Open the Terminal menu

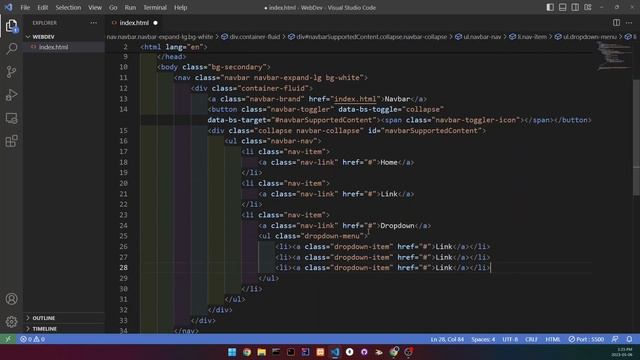tap(155, 7)
